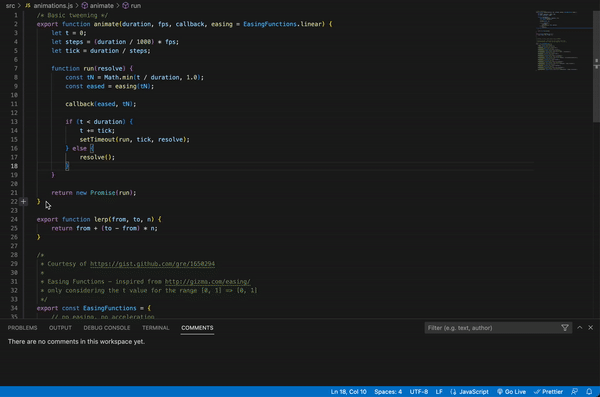600x397 pixels.
Task: Click the vertical editor scrollbar
Action: (596, 67)
